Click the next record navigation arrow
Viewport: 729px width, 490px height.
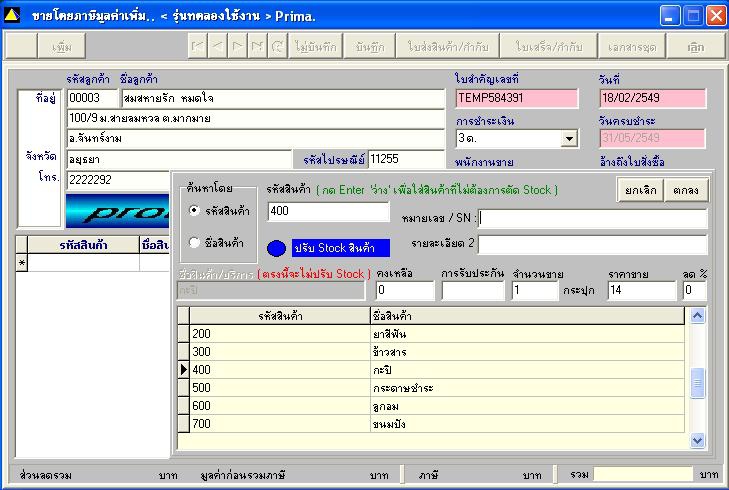point(238,47)
